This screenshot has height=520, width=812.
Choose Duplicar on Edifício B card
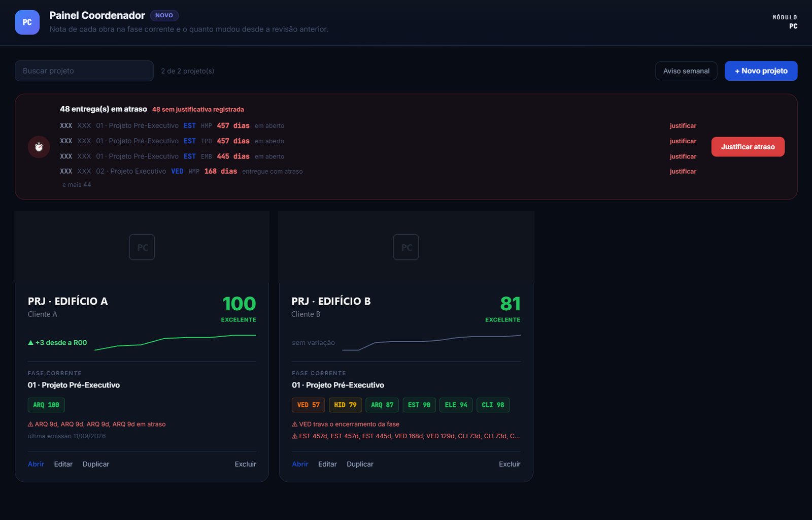point(360,464)
